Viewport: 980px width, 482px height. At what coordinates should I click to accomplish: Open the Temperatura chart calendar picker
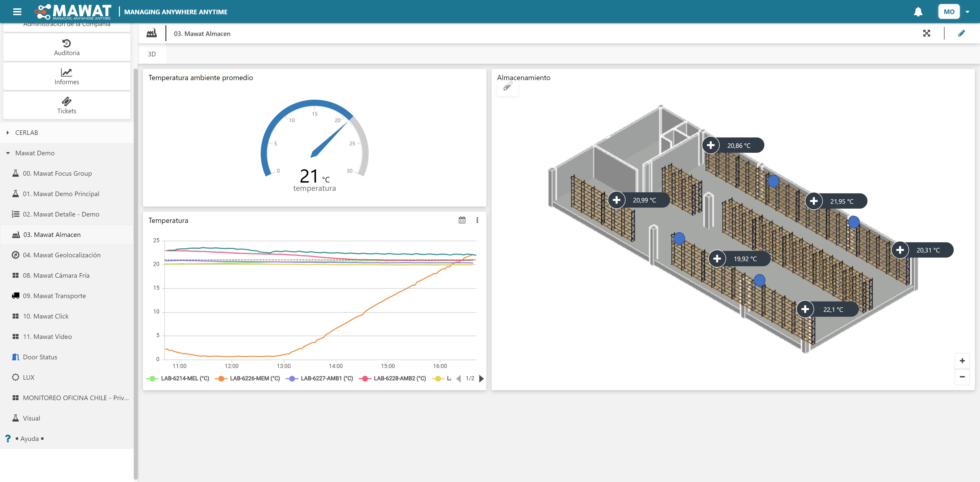462,220
